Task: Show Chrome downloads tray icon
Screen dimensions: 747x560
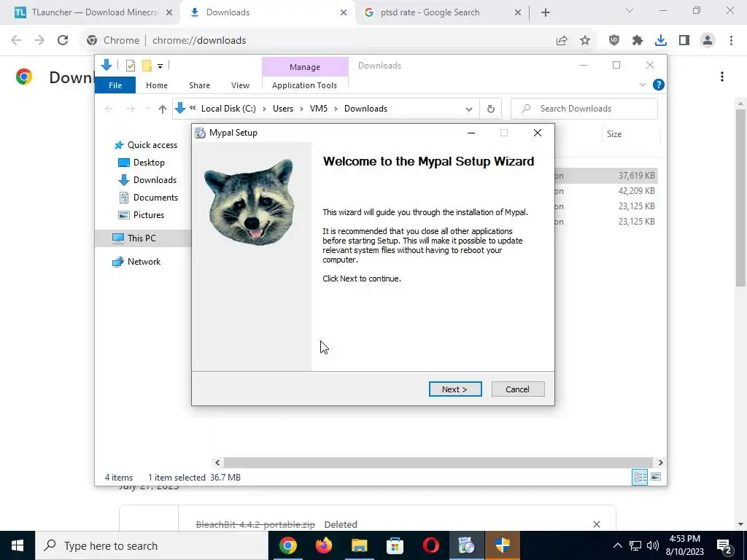Action: [x=661, y=41]
